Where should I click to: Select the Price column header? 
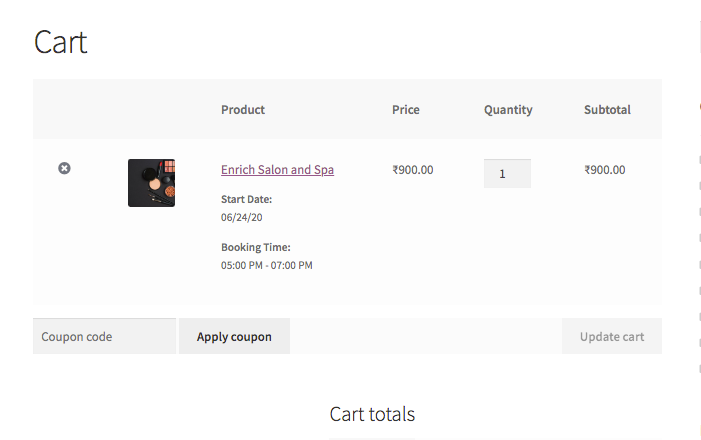(406, 110)
